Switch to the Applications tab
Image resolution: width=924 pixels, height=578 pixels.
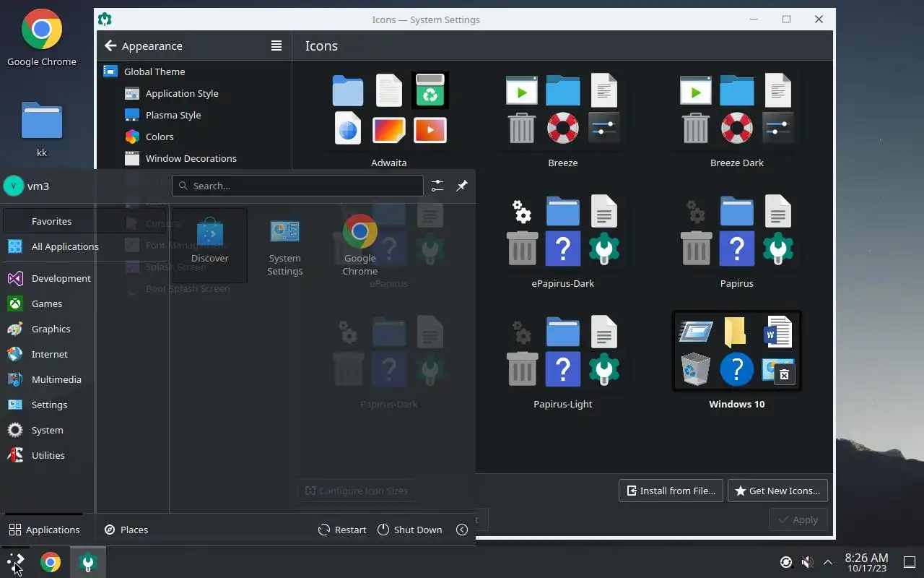(x=44, y=530)
